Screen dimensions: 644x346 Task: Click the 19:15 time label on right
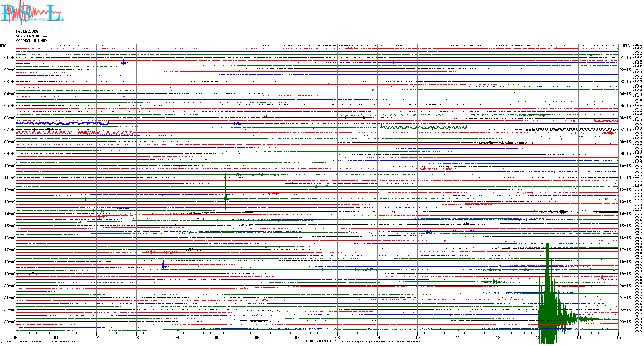[625, 274]
